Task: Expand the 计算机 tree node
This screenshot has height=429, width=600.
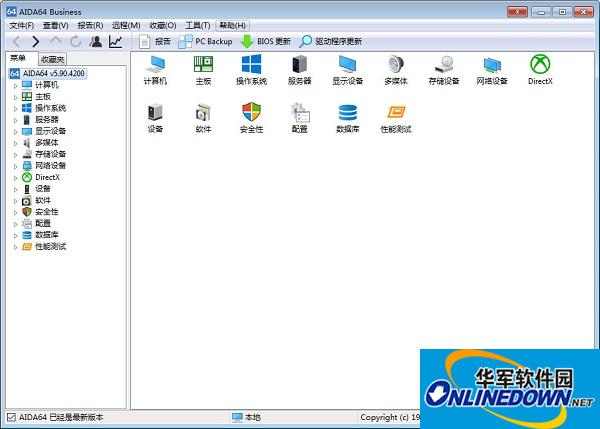Action: [16, 86]
